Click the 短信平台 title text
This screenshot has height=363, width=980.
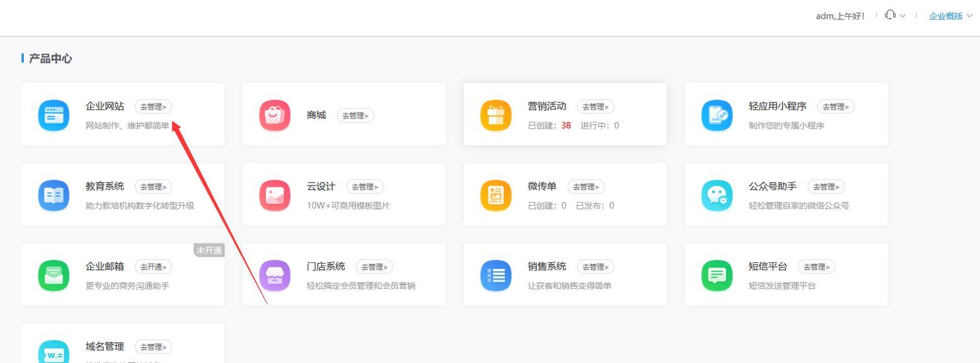pyautogui.click(x=768, y=266)
